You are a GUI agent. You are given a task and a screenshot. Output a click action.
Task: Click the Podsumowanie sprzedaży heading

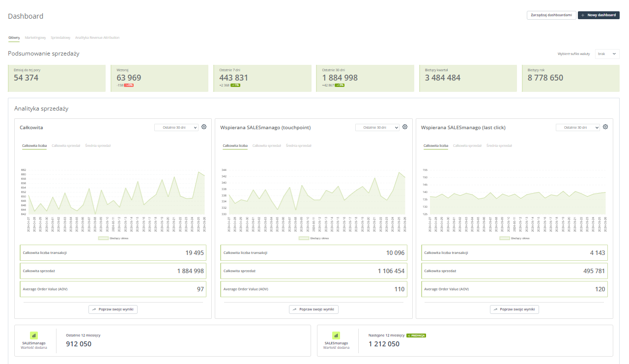point(43,54)
